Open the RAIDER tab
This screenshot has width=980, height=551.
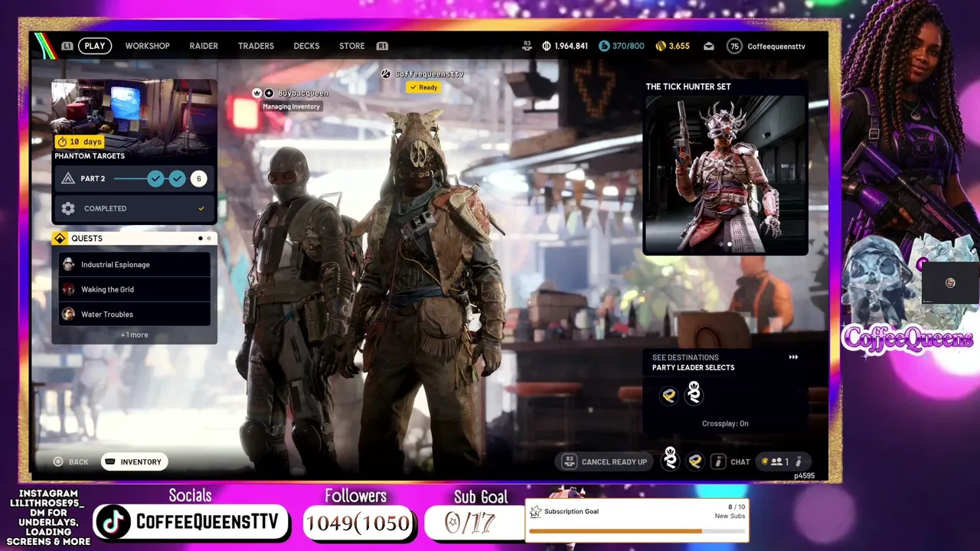[204, 46]
